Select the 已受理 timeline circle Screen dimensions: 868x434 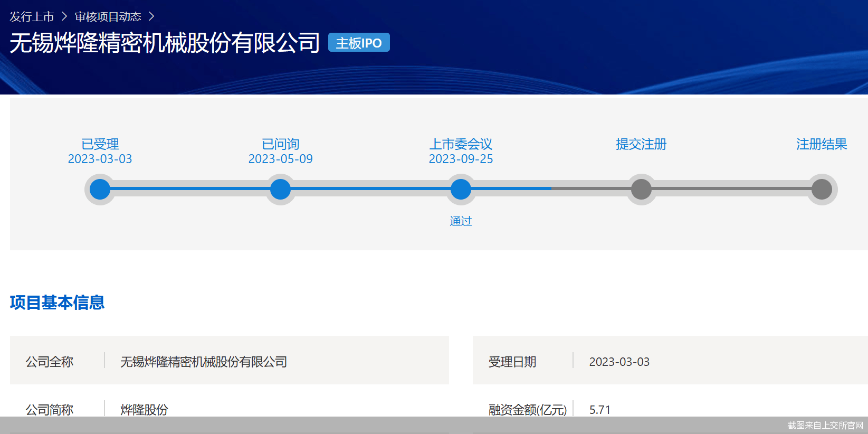pyautogui.click(x=100, y=190)
